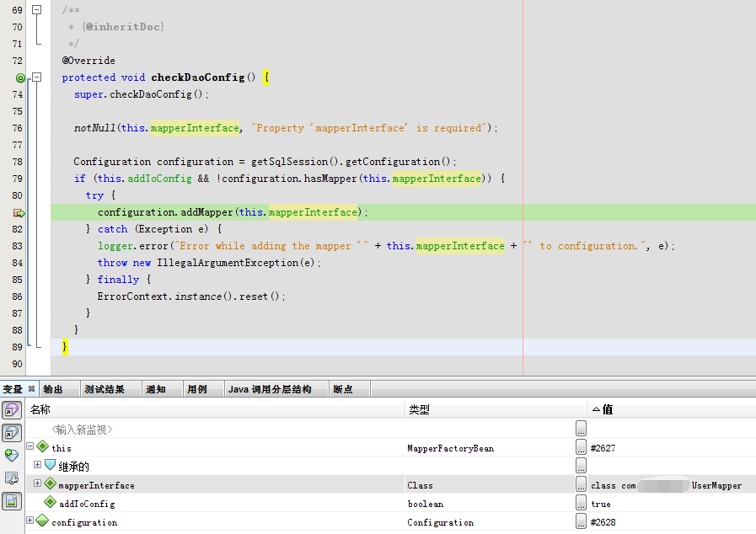Click the current program counter arrow in gutter
Screen dimensions: 756x534
(x=19, y=212)
